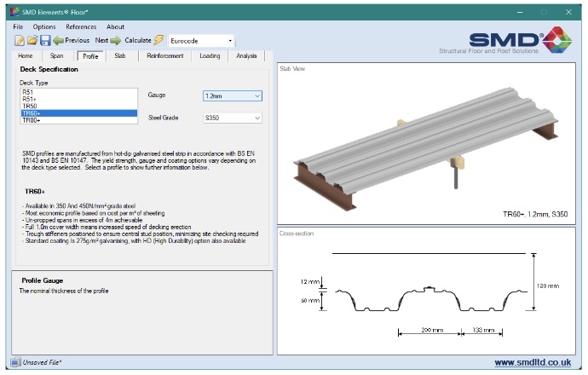Click the Profile Gauge help heading
This screenshot has width=588, height=375.
[43, 280]
